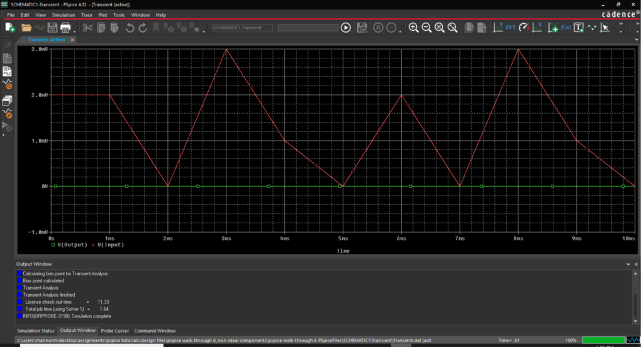
Task: Open the Window menu
Action: click(140, 15)
